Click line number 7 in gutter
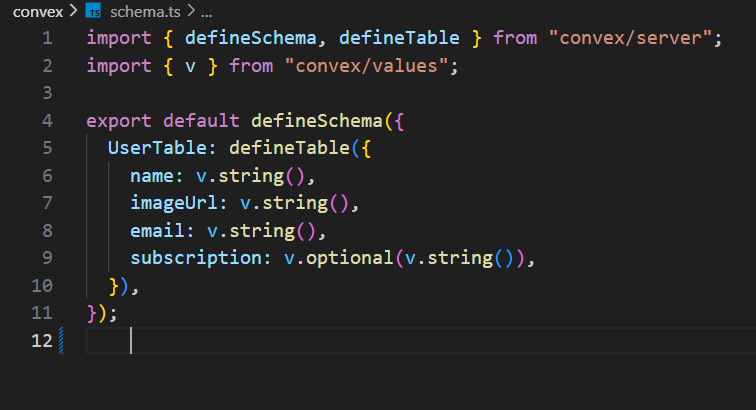 point(47,203)
